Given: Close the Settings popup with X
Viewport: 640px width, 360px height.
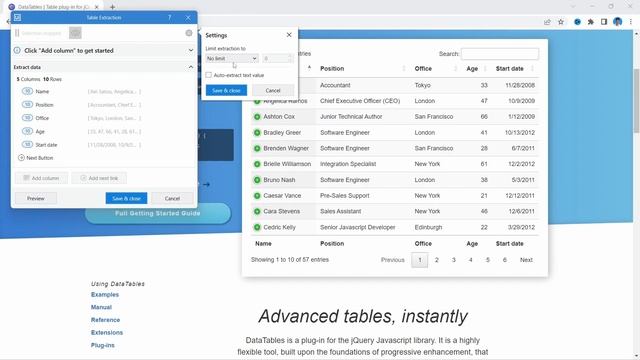Looking at the screenshot, I should pyautogui.click(x=289, y=35).
